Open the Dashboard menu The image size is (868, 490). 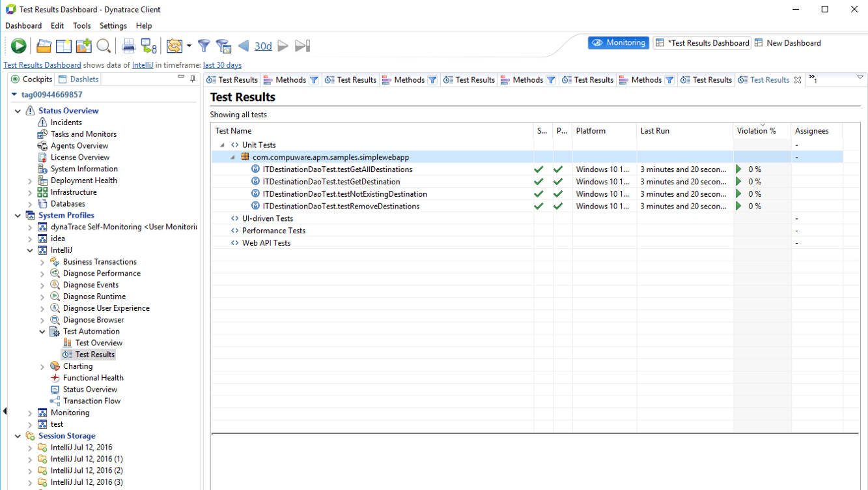[x=23, y=25]
